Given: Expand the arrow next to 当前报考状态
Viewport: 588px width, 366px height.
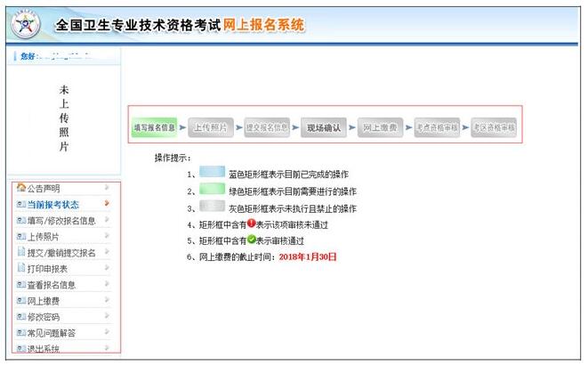Looking at the screenshot, I should point(108,204).
